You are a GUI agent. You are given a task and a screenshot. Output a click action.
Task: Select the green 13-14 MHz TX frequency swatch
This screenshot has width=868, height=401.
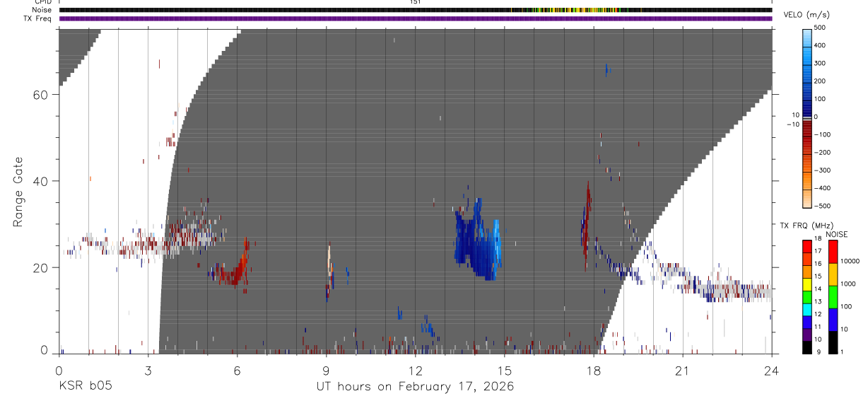pyautogui.click(x=807, y=297)
